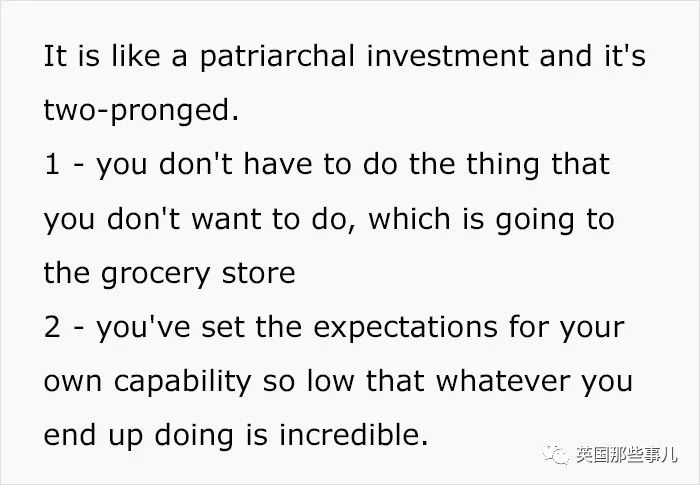Click the number "1" starting point one
Viewport: 700px width, 485px height.
52,163
